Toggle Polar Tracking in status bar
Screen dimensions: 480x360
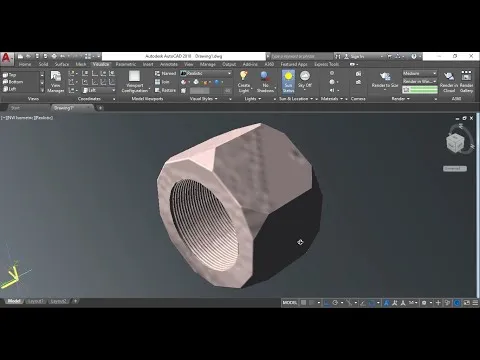click(335, 303)
